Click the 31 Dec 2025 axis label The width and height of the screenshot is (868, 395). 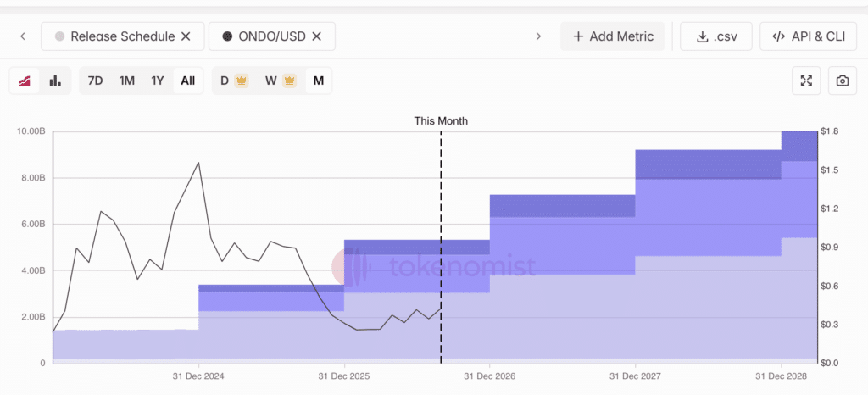click(x=344, y=376)
